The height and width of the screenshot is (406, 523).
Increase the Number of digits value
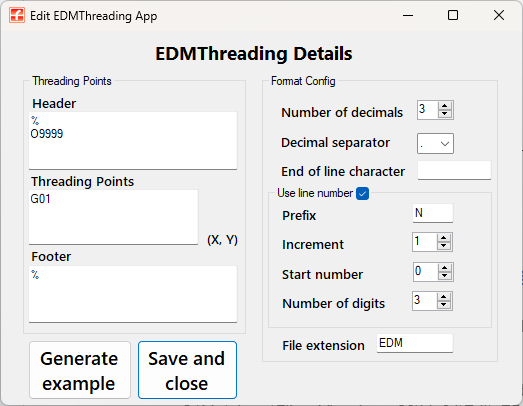(443, 297)
